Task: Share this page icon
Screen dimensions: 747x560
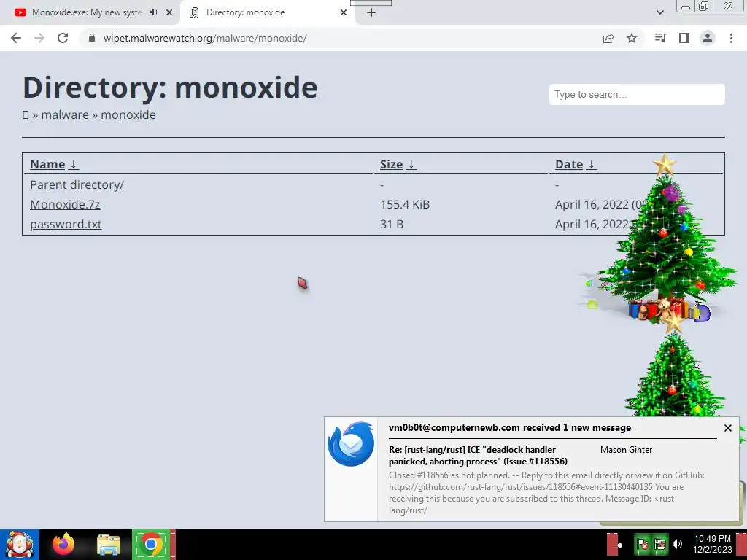Action: point(608,38)
